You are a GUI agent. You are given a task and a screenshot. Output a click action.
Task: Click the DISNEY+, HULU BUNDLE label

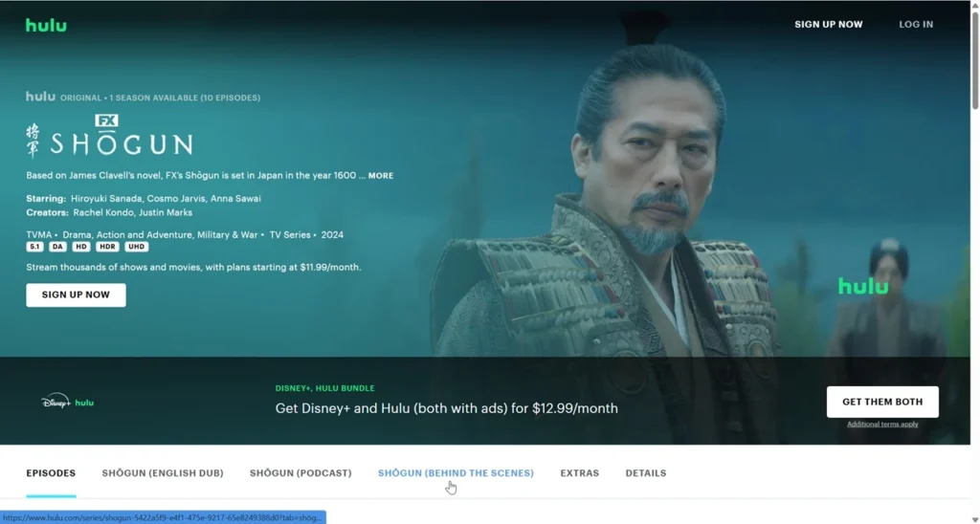(x=325, y=388)
